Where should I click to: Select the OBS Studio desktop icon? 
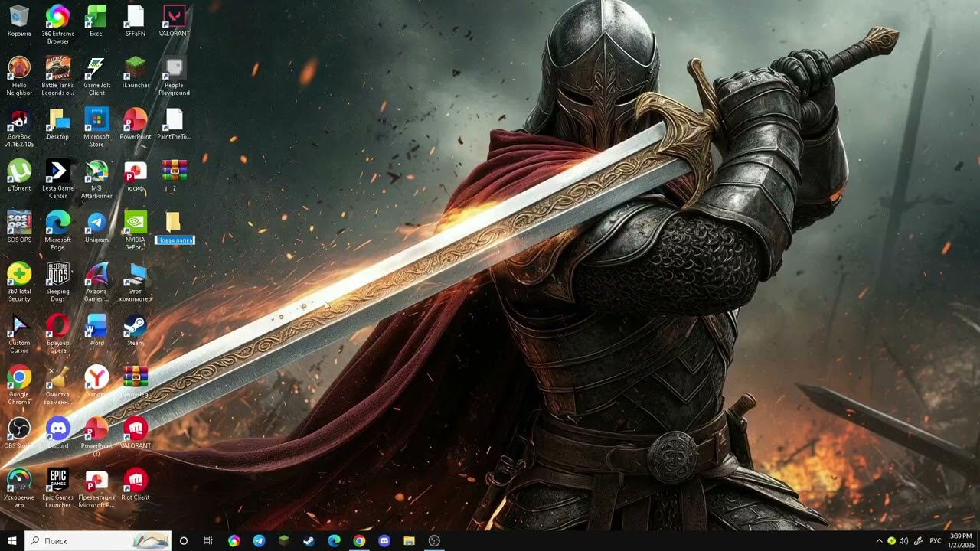(19, 428)
